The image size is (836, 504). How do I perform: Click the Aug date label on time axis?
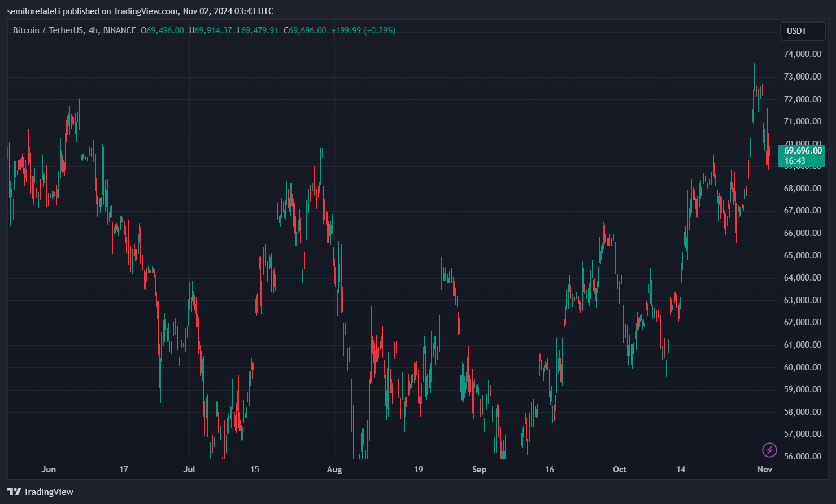tap(334, 470)
